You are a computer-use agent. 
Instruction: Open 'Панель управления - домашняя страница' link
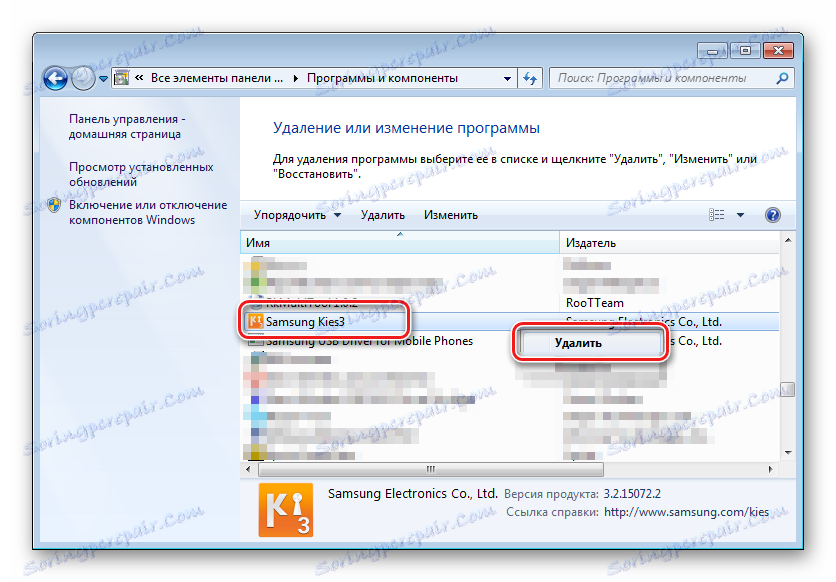pyautogui.click(x=127, y=126)
